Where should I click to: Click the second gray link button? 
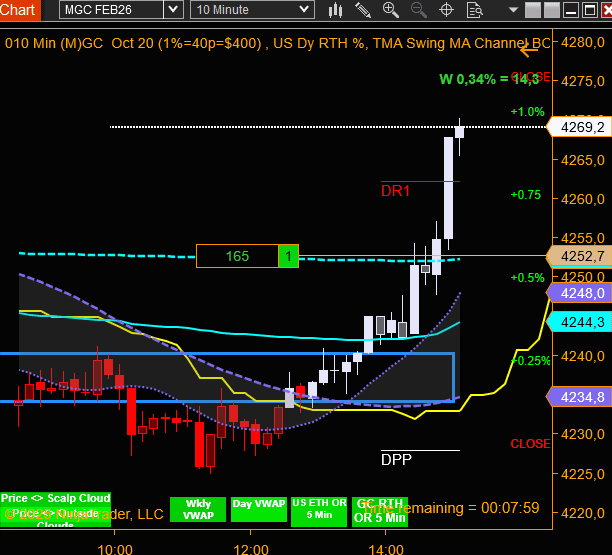552,10
